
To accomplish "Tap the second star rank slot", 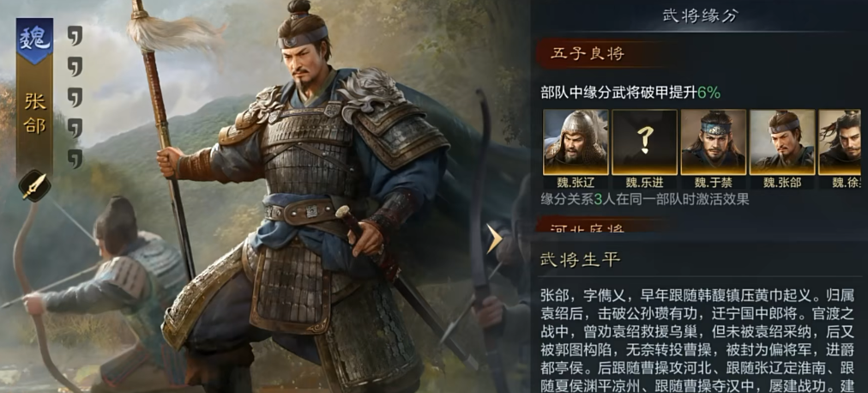I will click(x=75, y=66).
